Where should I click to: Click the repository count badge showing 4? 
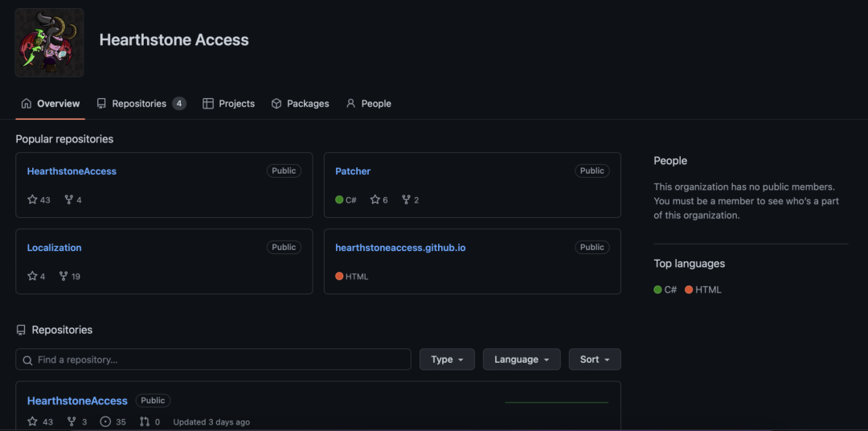(x=178, y=104)
